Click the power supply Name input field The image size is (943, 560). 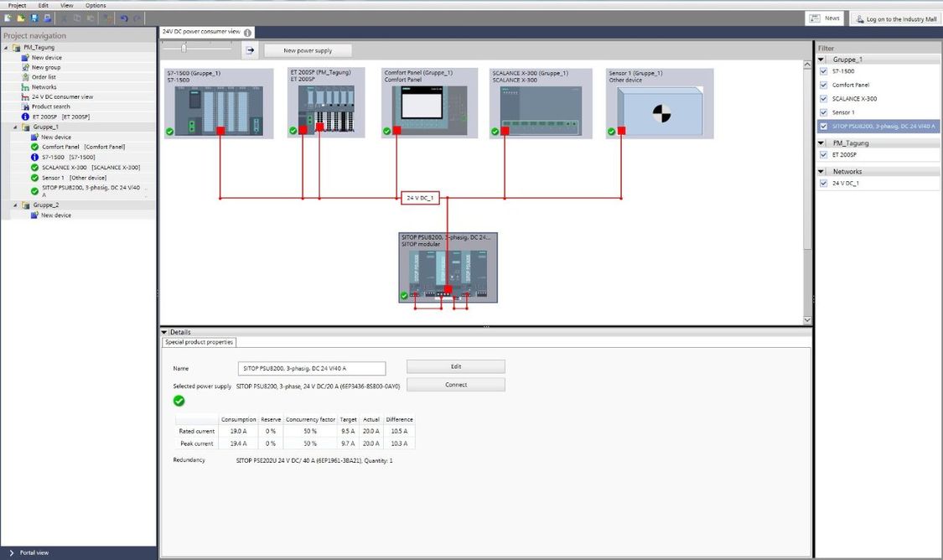pyautogui.click(x=312, y=368)
